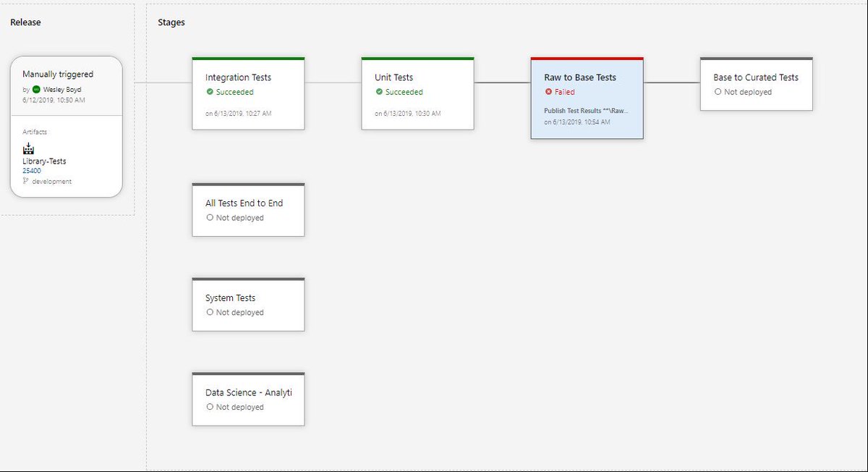Image resolution: width=868 pixels, height=472 pixels.
Task: Click the Wesley Boyd avatar icon
Action: [36, 89]
